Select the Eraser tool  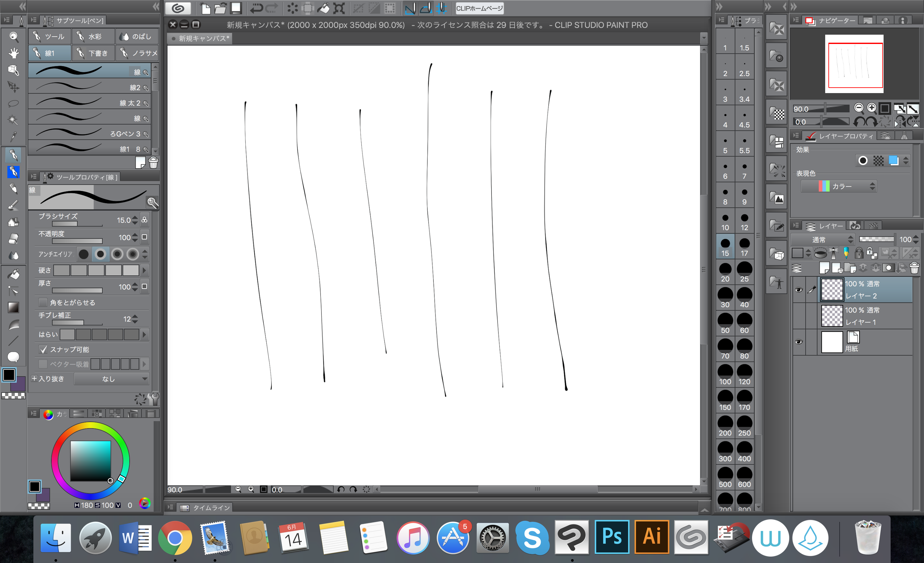point(13,238)
